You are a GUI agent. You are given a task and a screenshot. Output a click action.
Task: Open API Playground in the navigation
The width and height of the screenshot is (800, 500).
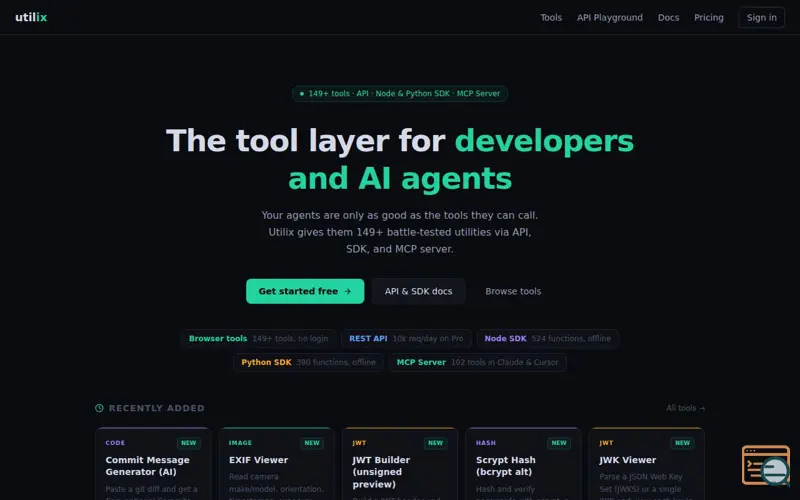(x=610, y=17)
